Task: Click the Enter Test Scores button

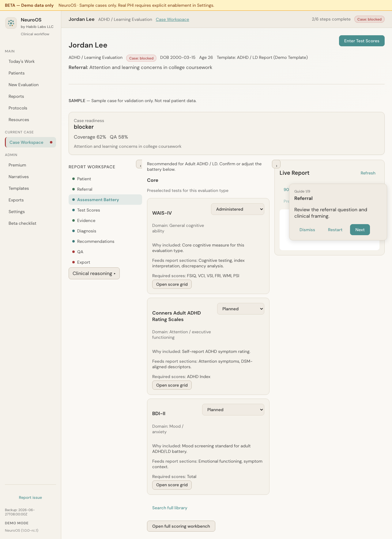Action: [x=362, y=41]
